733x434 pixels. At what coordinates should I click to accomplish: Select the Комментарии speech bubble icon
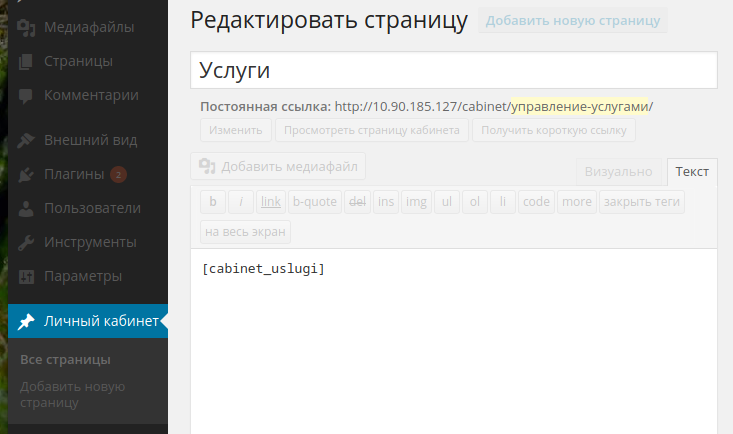coord(26,96)
